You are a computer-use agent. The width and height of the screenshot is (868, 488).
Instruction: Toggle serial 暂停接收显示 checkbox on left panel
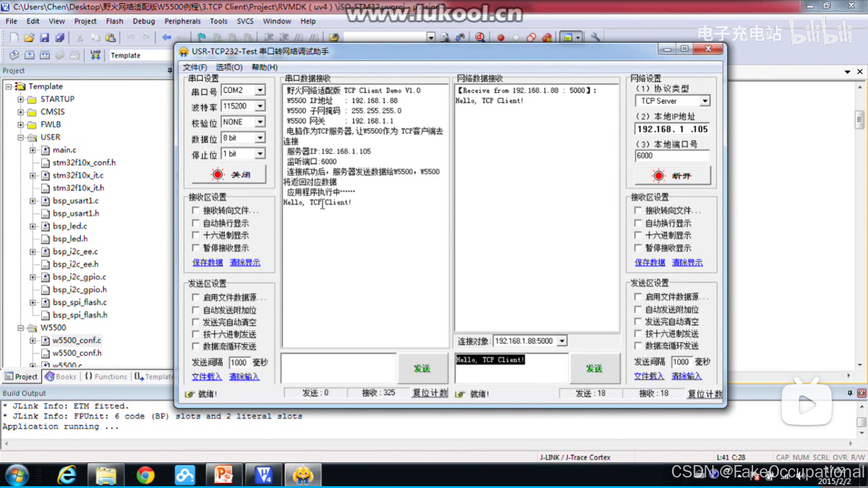(x=196, y=247)
